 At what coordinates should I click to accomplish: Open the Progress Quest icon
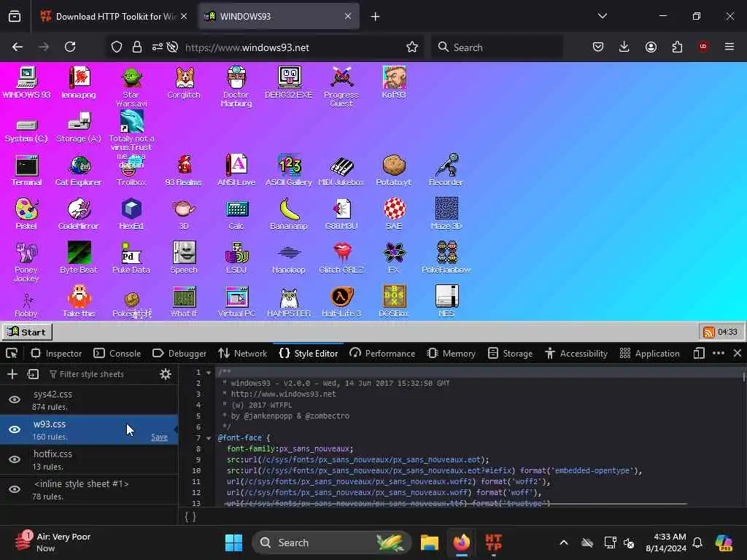(341, 86)
